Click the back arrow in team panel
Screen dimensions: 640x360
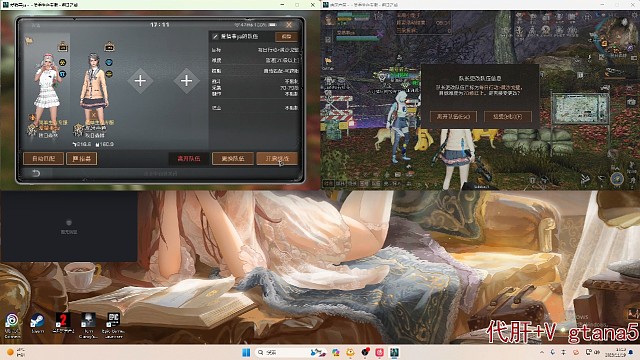[36, 173]
